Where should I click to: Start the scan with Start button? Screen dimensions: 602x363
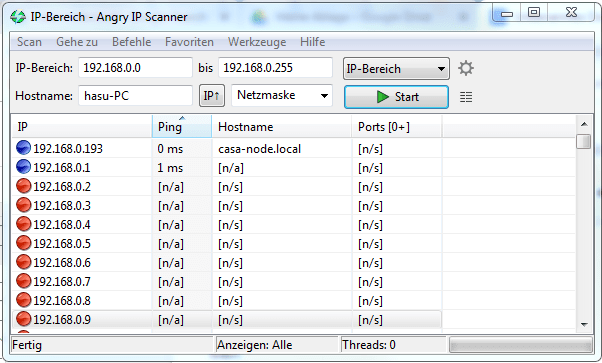(396, 97)
